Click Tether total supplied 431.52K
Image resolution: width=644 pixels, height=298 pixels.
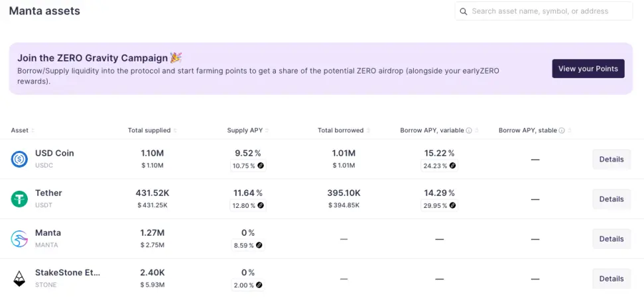point(153,193)
